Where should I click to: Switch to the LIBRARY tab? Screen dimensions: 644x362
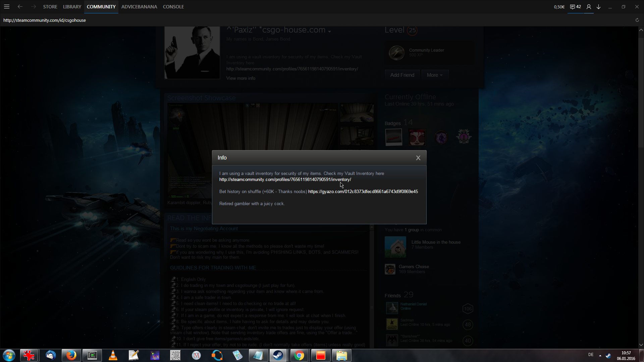pos(72,7)
